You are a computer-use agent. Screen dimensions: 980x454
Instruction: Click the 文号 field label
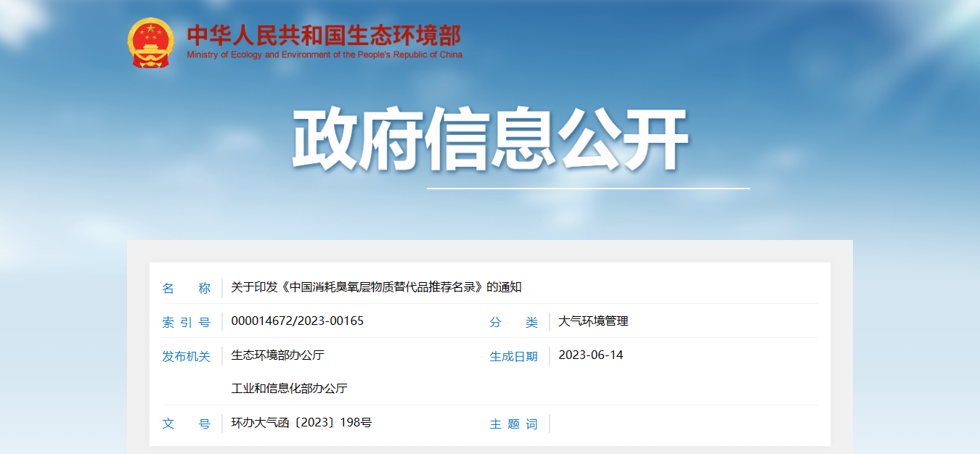pyautogui.click(x=186, y=424)
